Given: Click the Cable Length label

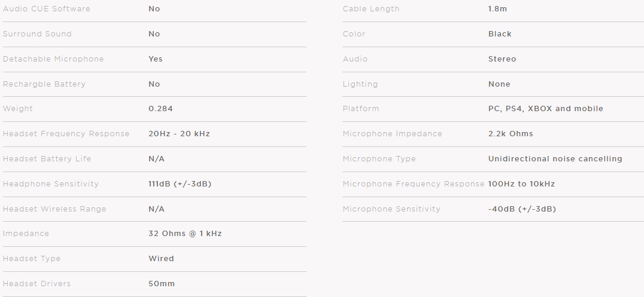Looking at the screenshot, I should 371,9.
